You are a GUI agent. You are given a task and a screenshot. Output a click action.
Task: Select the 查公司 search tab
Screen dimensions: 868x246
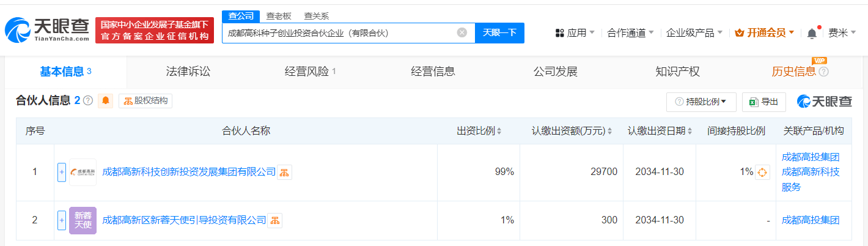click(241, 16)
